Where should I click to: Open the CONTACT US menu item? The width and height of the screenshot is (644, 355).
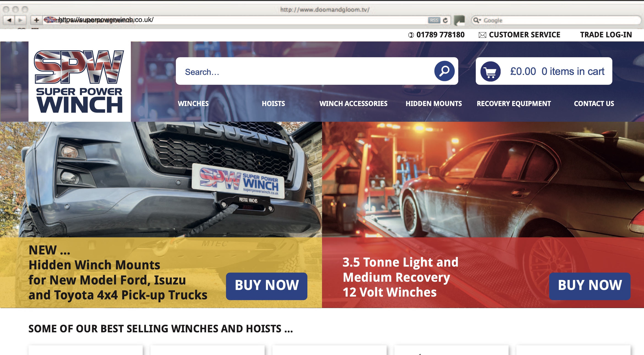click(x=594, y=104)
